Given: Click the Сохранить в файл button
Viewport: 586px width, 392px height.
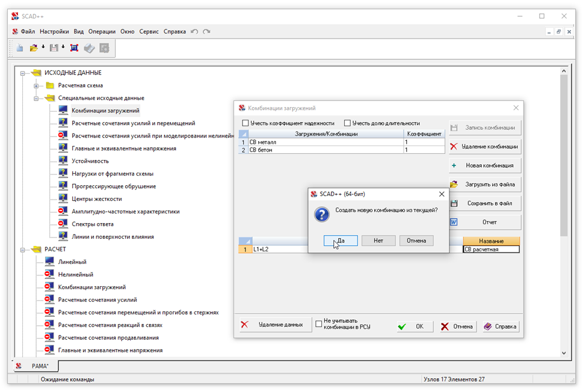Looking at the screenshot, I should tap(485, 203).
